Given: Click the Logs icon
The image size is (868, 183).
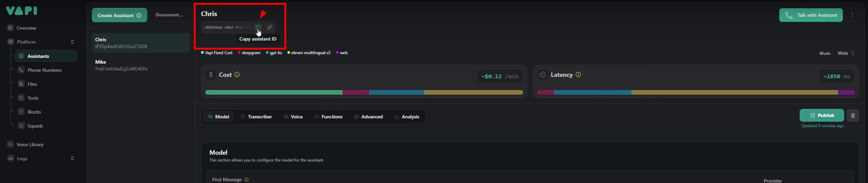Looking at the screenshot, I should (10, 158).
